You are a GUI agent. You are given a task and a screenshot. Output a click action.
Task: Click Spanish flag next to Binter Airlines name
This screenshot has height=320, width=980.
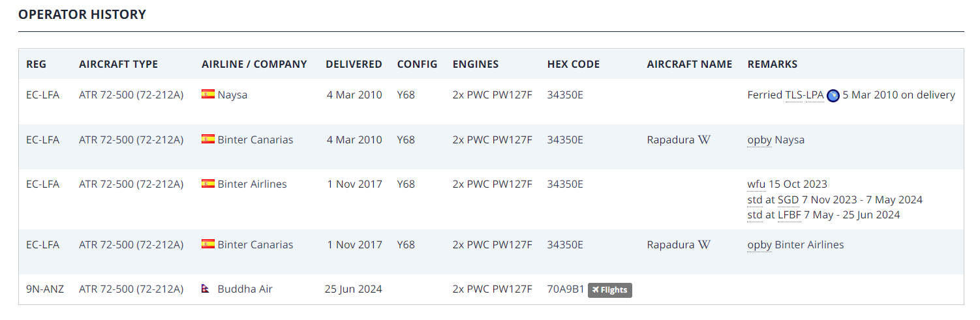[208, 184]
